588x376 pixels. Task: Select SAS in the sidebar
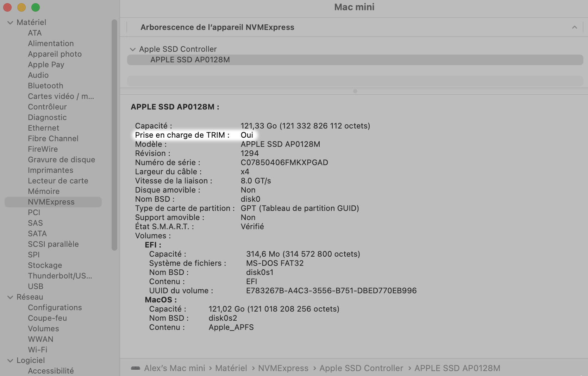pyautogui.click(x=35, y=223)
